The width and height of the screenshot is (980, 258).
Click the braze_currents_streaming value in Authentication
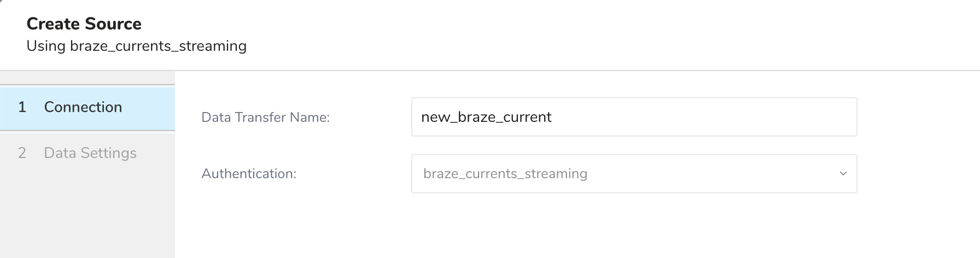click(x=505, y=174)
